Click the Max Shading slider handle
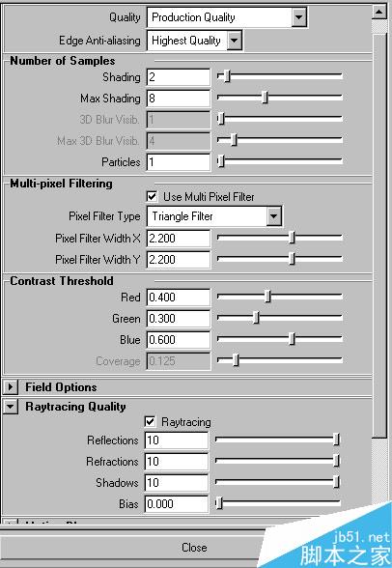 click(265, 98)
